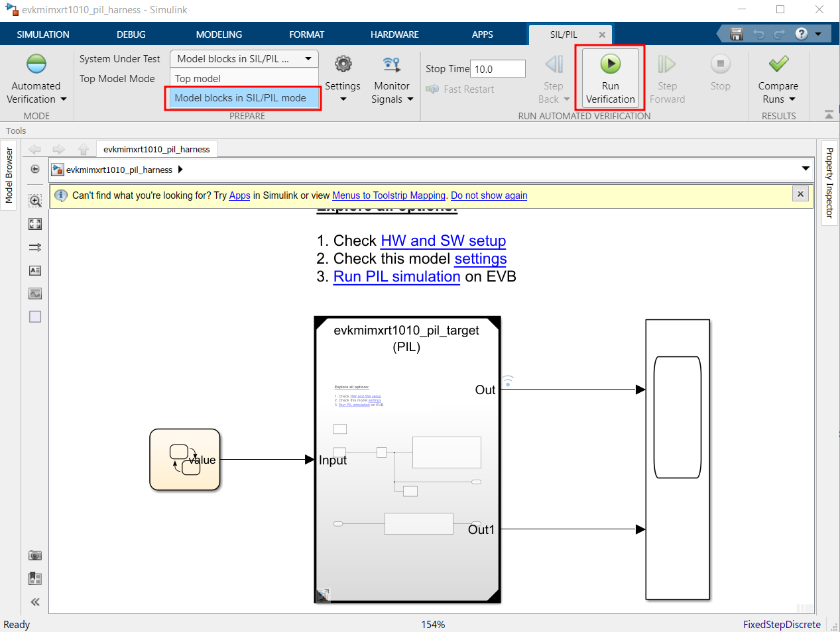Click the Monitor Signals icon
The height and width of the screenshot is (632, 840).
click(x=392, y=64)
